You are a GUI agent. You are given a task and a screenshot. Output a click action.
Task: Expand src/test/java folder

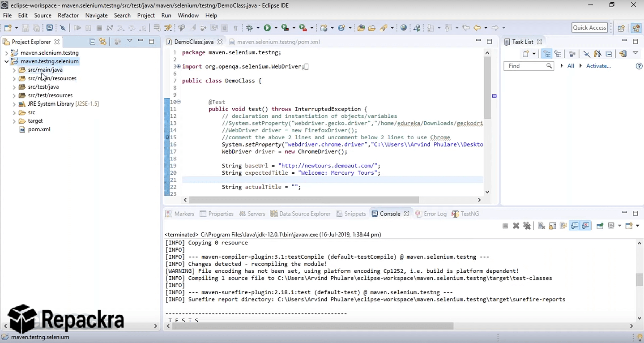pos(14,87)
